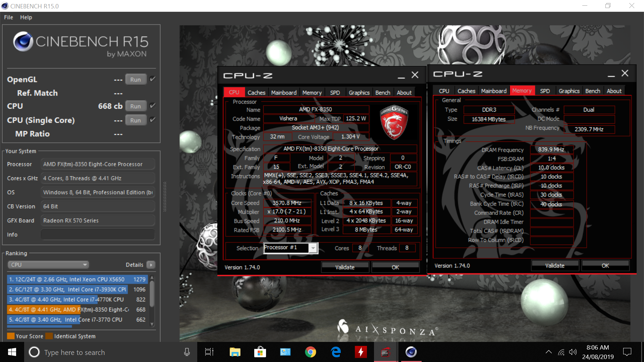Click Validate in left CPU-Z window
This screenshot has width=644, height=362.
coord(345,267)
